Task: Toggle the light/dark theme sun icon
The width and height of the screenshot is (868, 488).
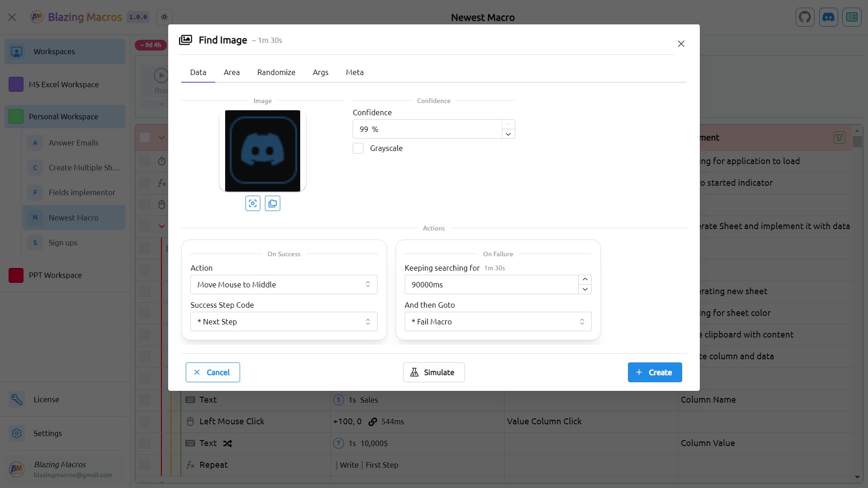Action: tap(165, 17)
